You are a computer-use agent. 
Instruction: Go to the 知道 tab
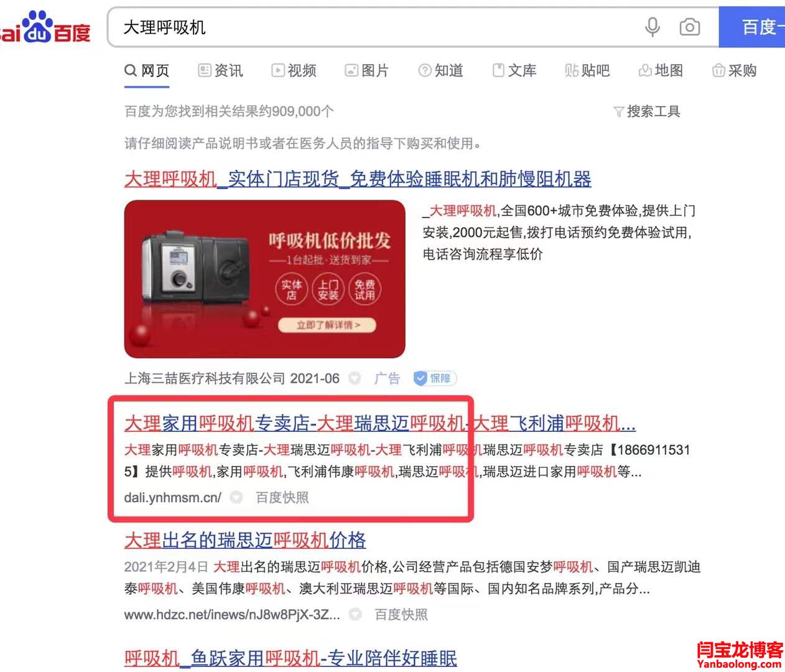tap(440, 70)
